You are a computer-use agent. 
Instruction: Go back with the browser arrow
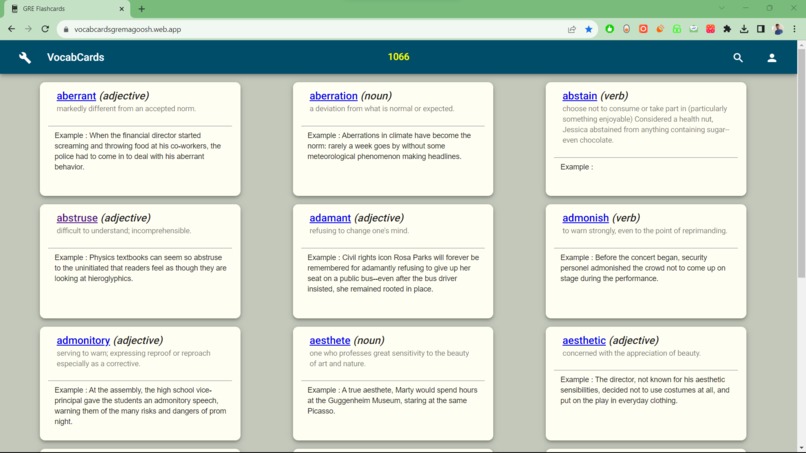(x=11, y=29)
